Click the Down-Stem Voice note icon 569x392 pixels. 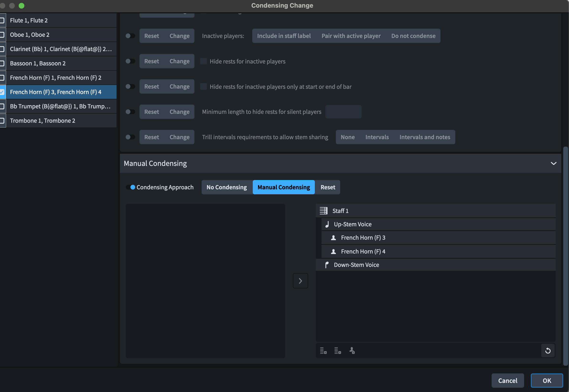(327, 265)
